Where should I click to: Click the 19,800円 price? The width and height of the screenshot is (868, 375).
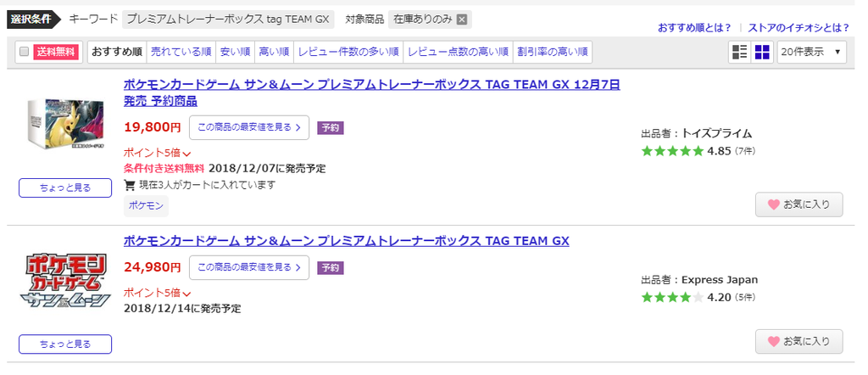pyautogui.click(x=153, y=127)
